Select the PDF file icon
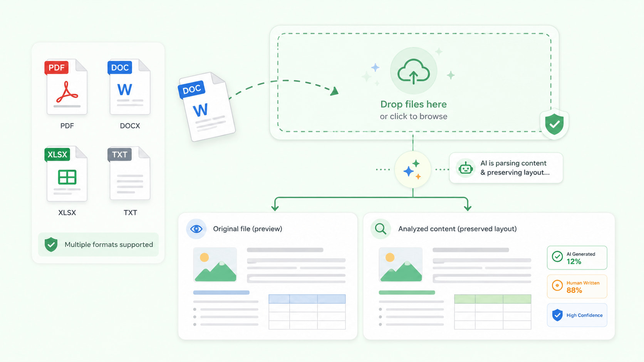Viewport: 644px width, 362px height. tap(66, 87)
